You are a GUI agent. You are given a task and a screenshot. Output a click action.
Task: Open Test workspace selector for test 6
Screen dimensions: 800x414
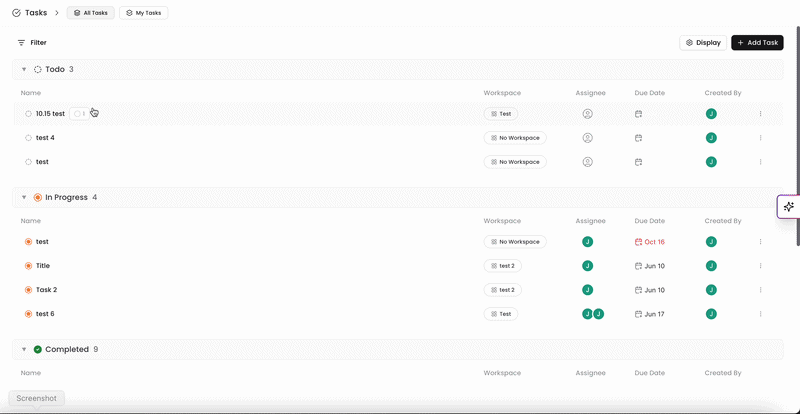(x=501, y=314)
